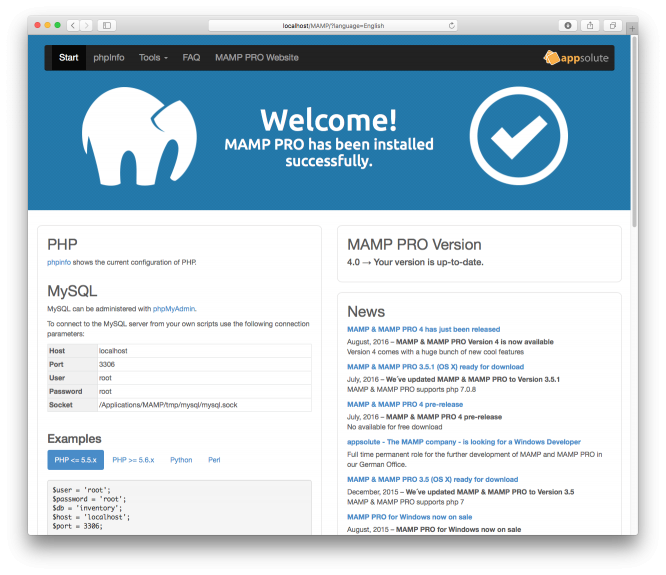This screenshot has width=666, height=575.
Task: Select the Perl examples tab
Action: click(x=214, y=460)
